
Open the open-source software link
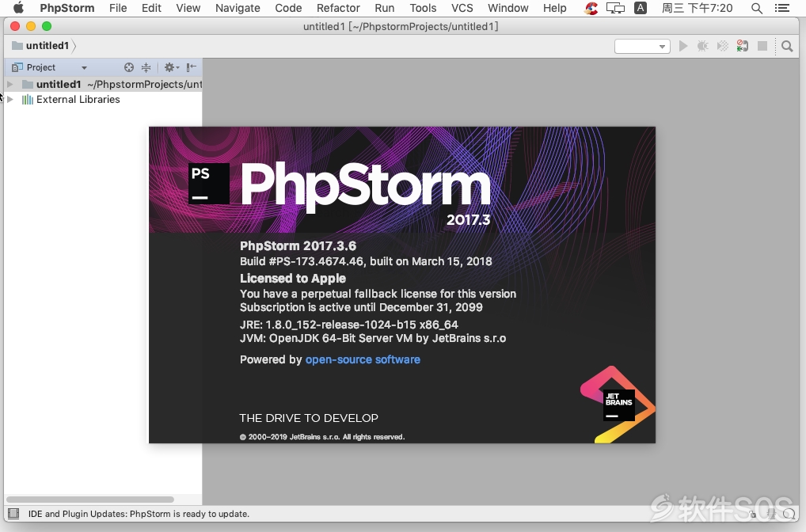pyautogui.click(x=363, y=359)
